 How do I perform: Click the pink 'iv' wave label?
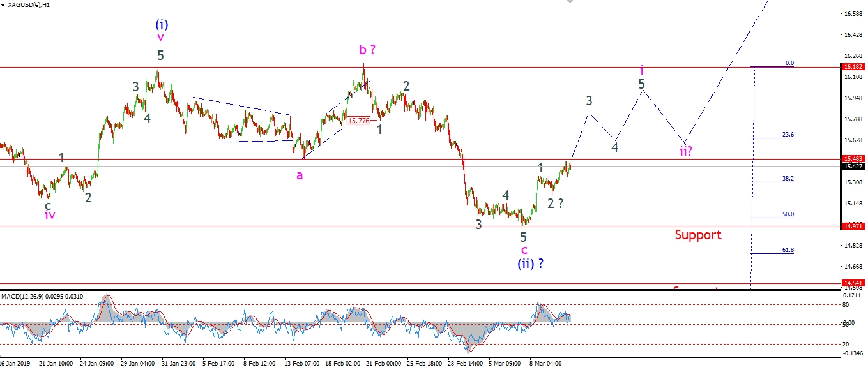(x=50, y=216)
